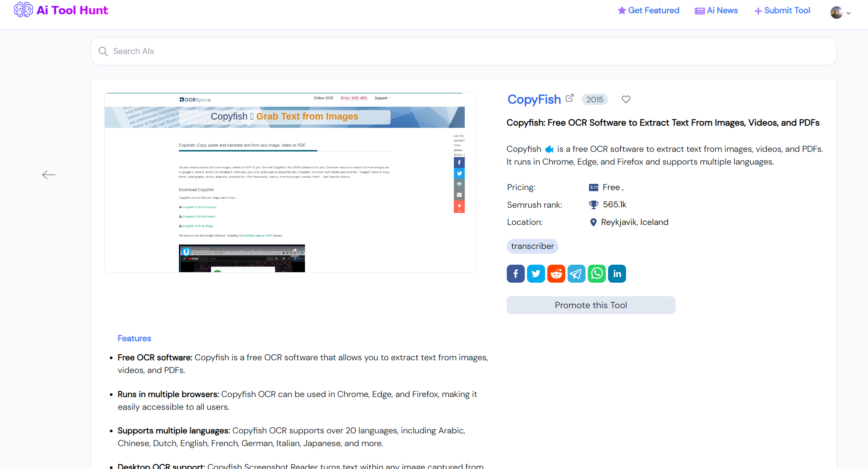868x469 pixels.
Task: Go to Ai Tool Hunt homepage logo
Action: [61, 10]
